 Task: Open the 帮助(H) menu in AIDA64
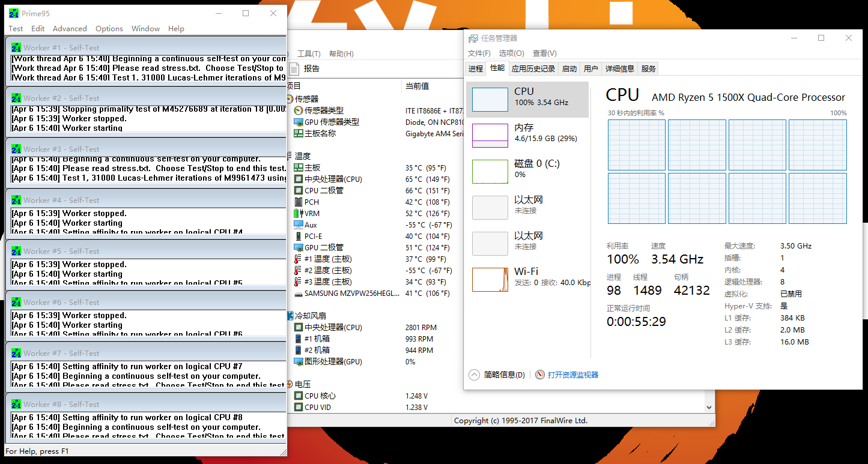coord(341,53)
